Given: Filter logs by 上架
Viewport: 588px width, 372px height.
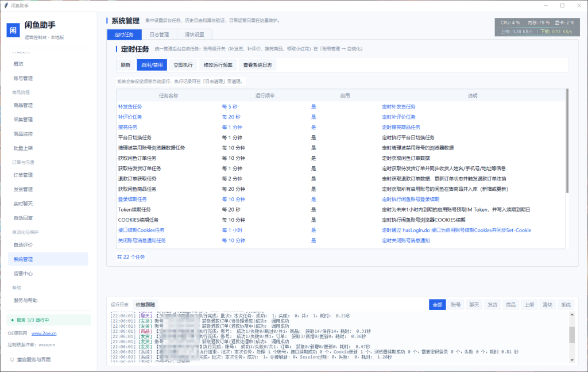Looking at the screenshot, I should pos(529,305).
